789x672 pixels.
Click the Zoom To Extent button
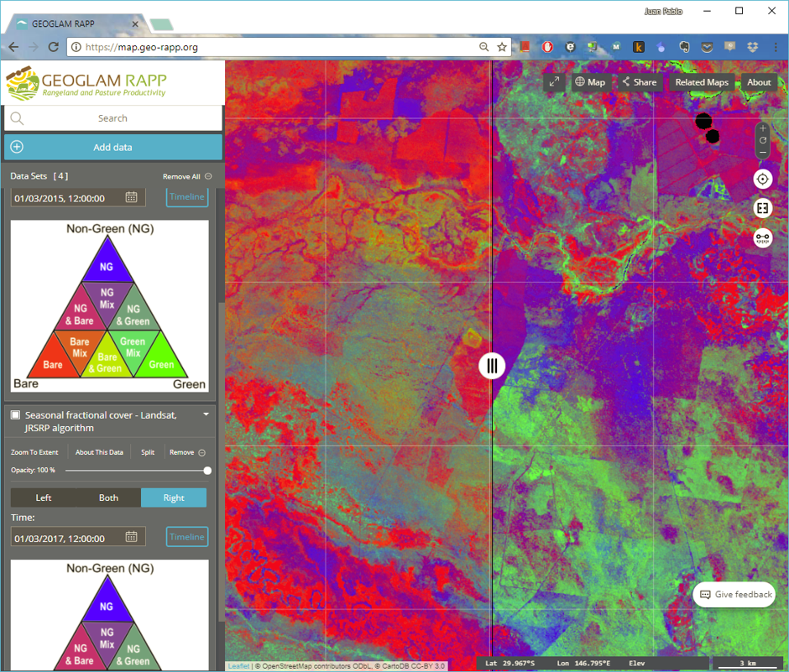34,452
